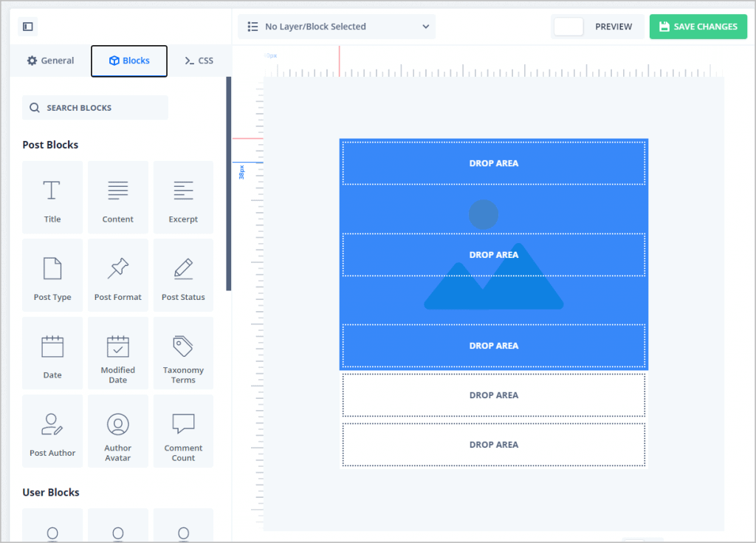This screenshot has height=543, width=756.
Task: Add the Excerpt block
Action: [x=183, y=197]
